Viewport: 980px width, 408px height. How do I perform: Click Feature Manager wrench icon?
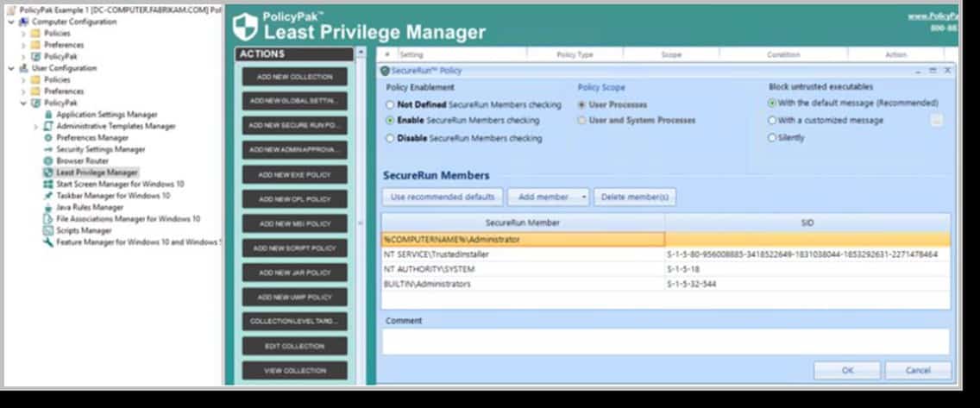click(48, 242)
